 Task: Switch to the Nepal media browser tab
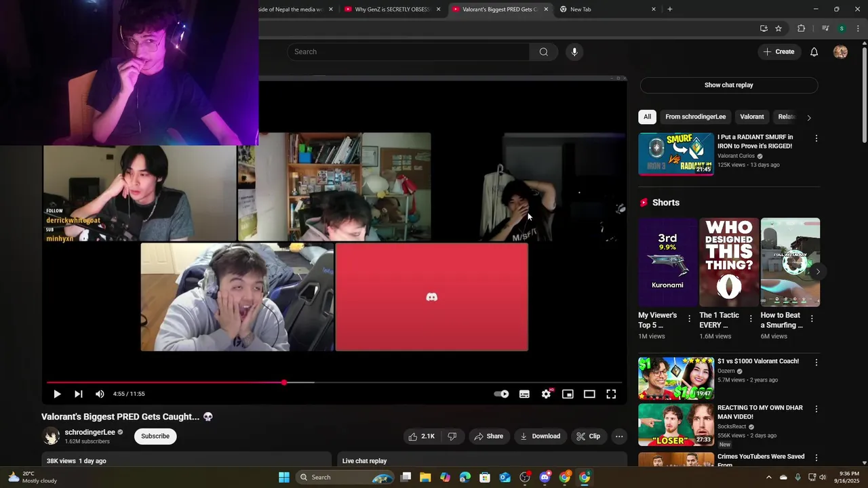point(292,9)
